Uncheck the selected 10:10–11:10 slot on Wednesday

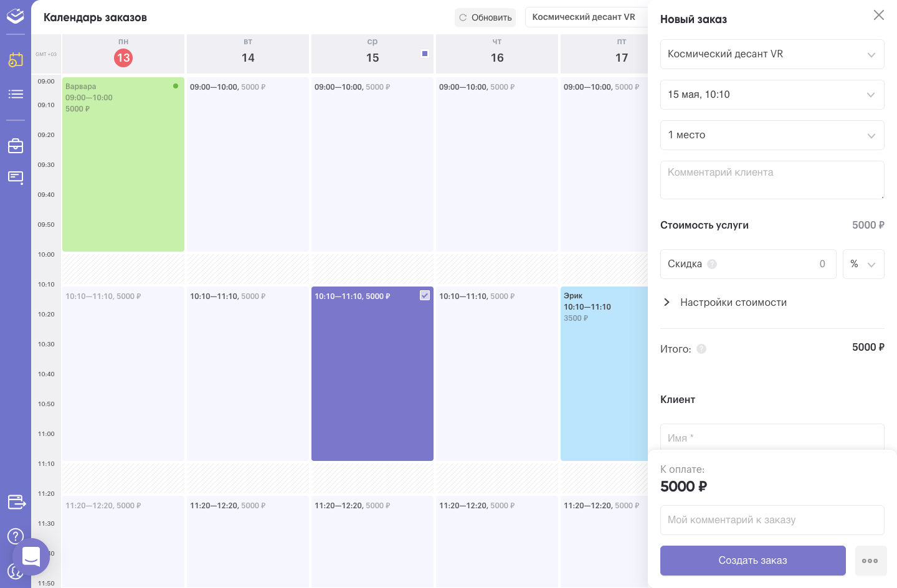(x=425, y=295)
